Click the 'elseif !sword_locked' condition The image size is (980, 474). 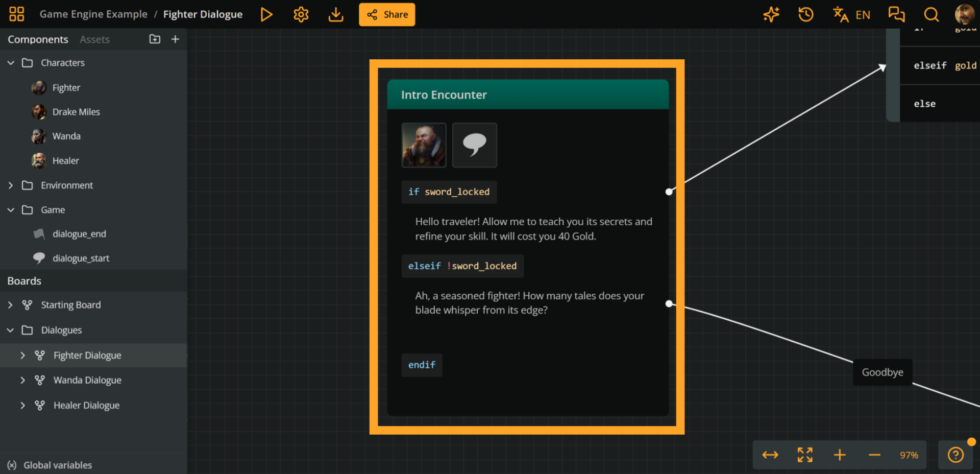click(462, 266)
